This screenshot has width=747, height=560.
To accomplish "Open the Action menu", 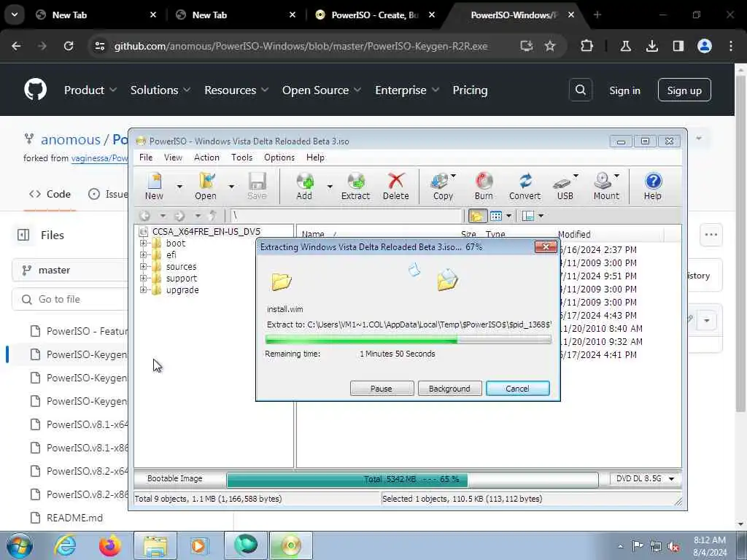I will pyautogui.click(x=206, y=157).
